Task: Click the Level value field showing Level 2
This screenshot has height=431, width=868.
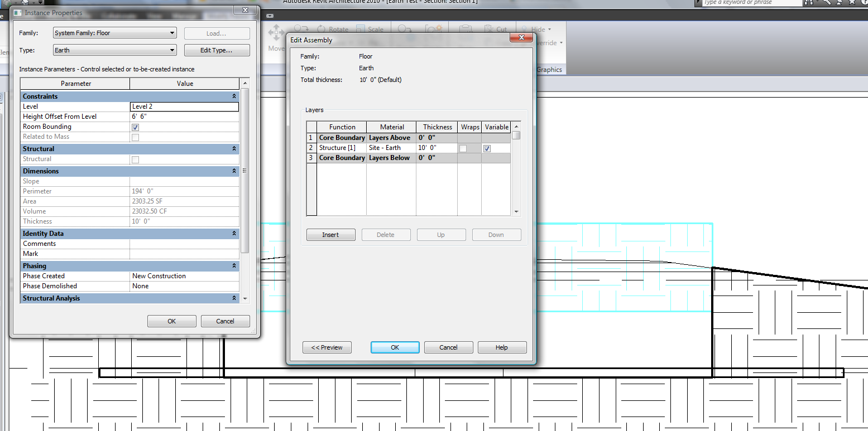Action: click(184, 106)
